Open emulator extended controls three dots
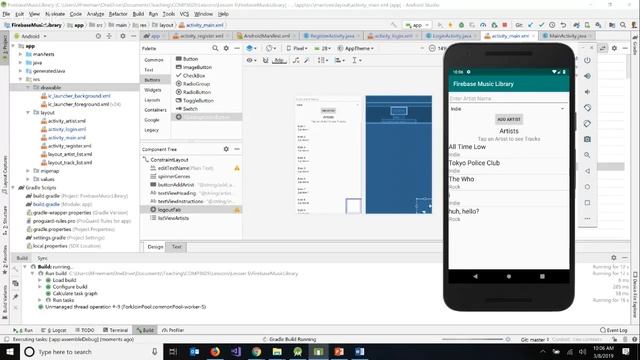This screenshot has width=640, height=360. click(x=587, y=219)
